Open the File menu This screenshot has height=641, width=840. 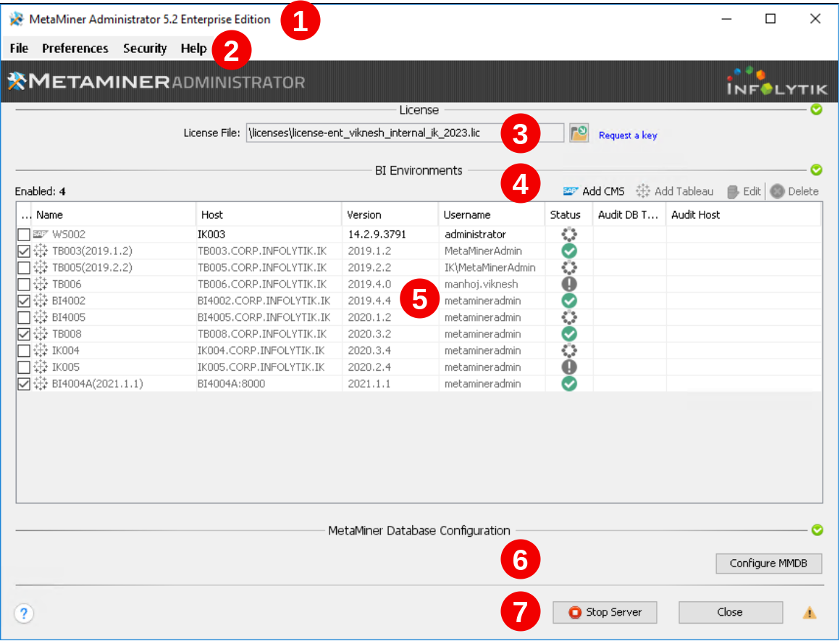point(19,49)
